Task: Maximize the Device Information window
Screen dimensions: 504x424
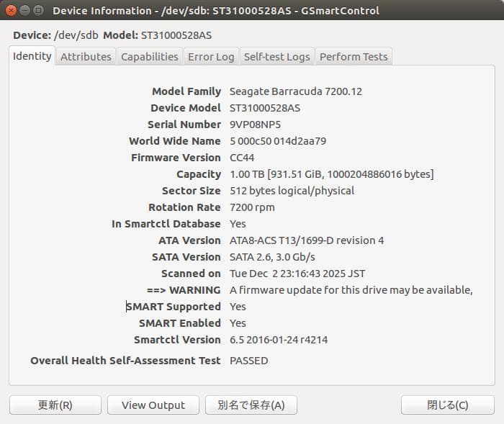Action: tap(39, 10)
